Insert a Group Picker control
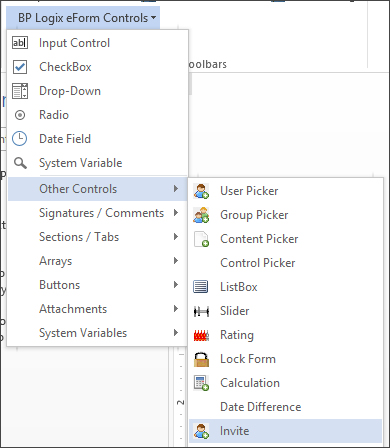Screen dimensions: 390x448 (x=285, y=215)
